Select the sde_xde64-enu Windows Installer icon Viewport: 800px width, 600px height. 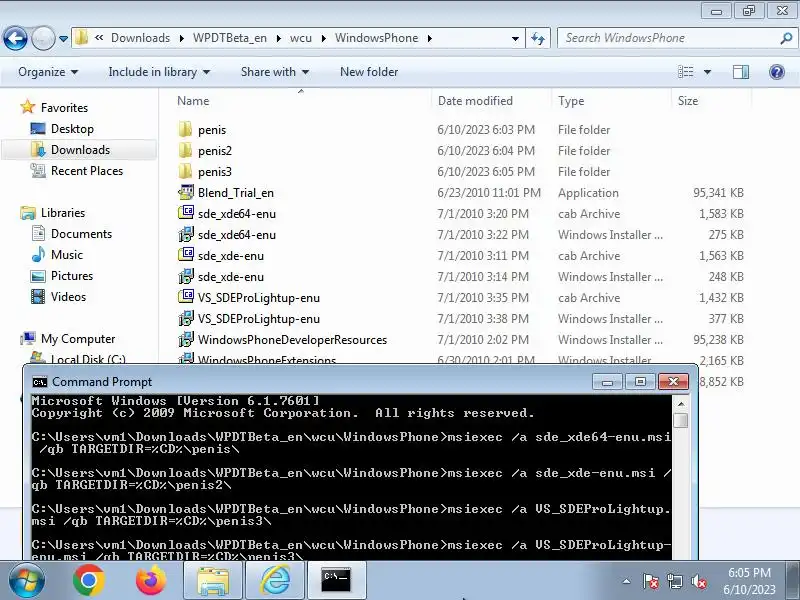(186, 234)
